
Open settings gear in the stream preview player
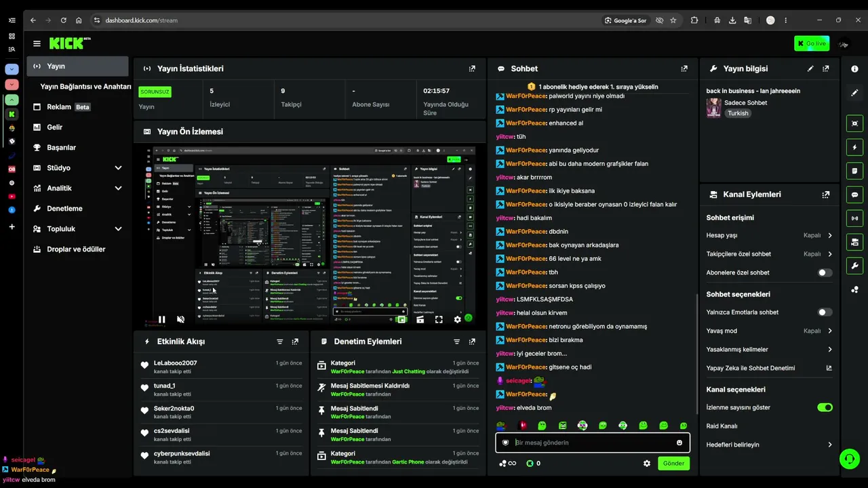tap(457, 319)
